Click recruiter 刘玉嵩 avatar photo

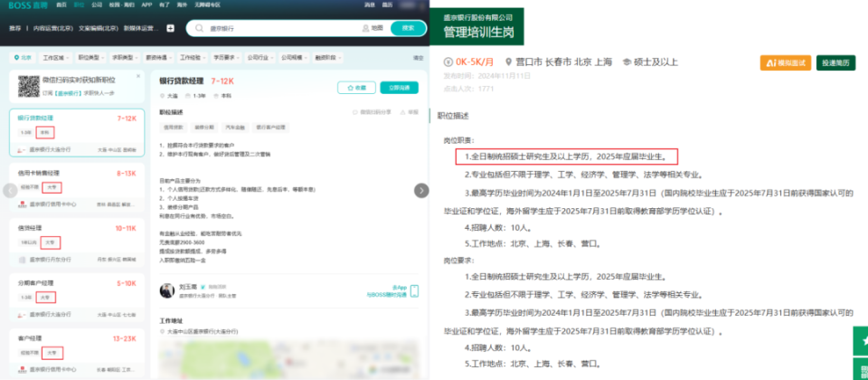[167, 290]
